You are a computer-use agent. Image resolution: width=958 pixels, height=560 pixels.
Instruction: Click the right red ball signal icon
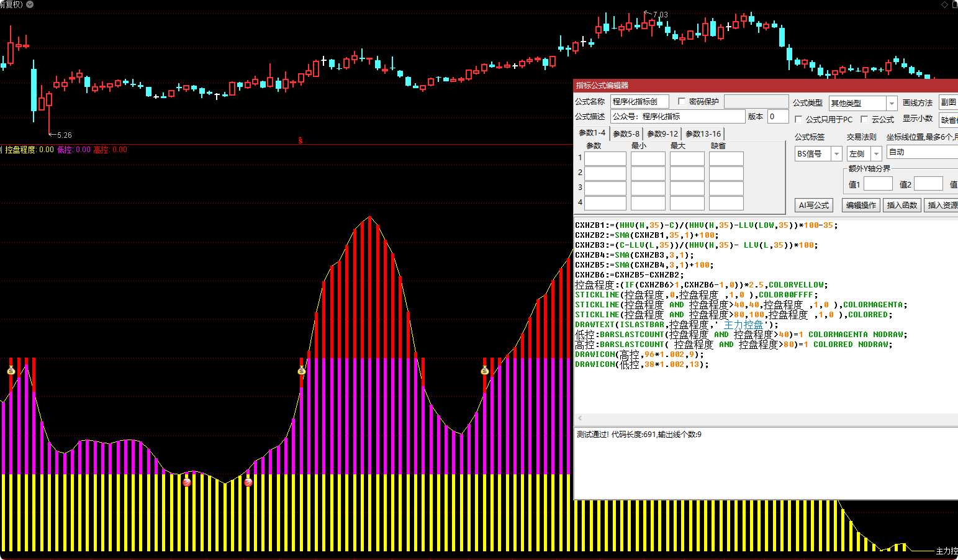pos(248,482)
